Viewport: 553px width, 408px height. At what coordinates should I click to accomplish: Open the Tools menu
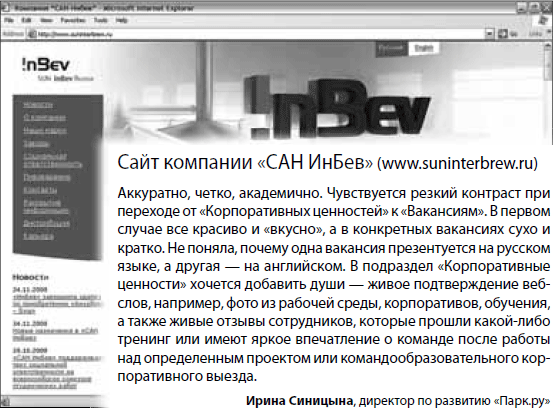click(x=101, y=20)
